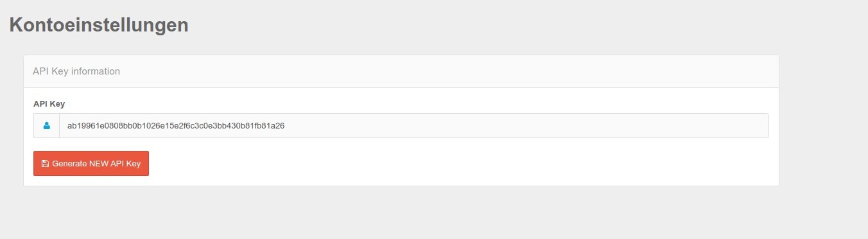Click the API Key information panel header
The image size is (868, 239).
[401, 71]
